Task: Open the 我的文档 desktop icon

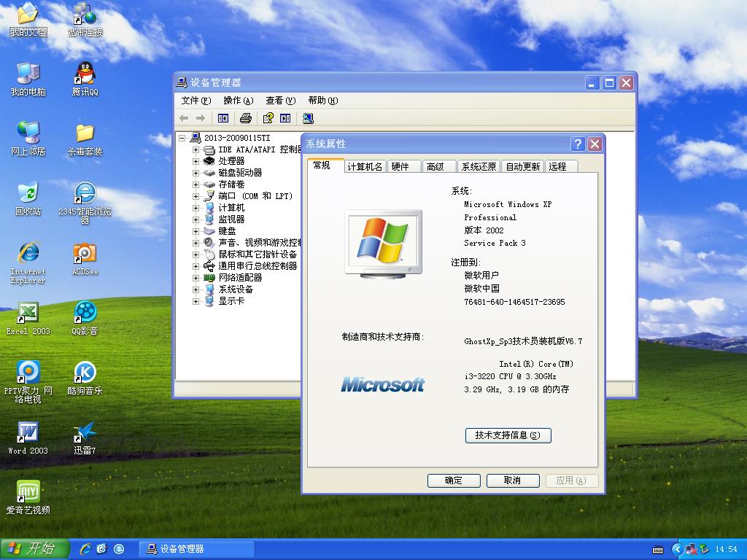Action: [28, 20]
